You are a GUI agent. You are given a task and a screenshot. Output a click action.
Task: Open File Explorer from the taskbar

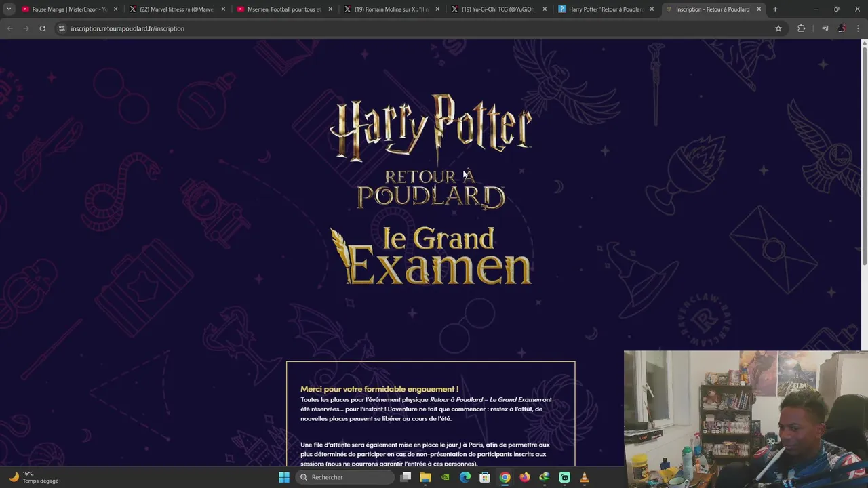(425, 477)
